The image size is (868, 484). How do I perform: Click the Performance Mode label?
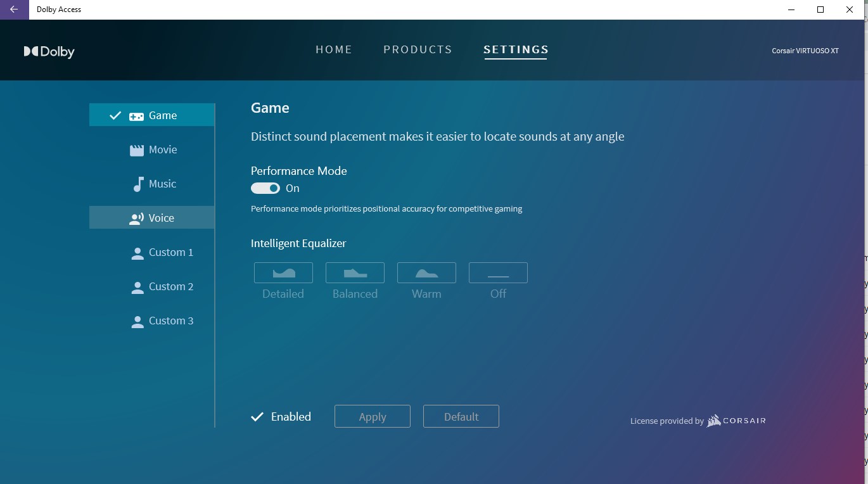[x=299, y=171]
